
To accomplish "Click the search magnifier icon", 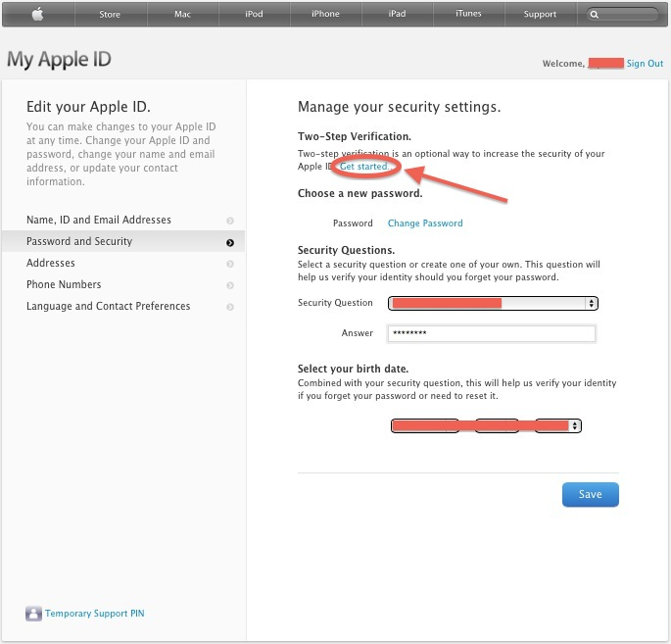I will (595, 15).
